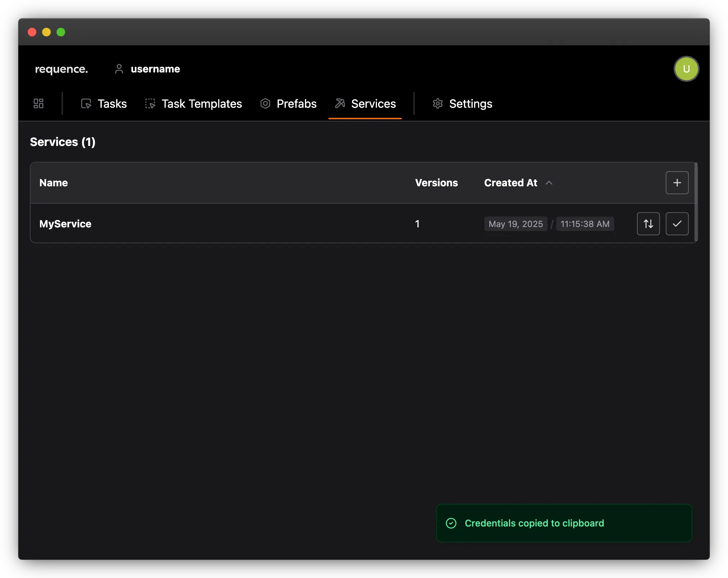Sort by Created At column header
Image resolution: width=728 pixels, height=578 pixels.
[511, 183]
